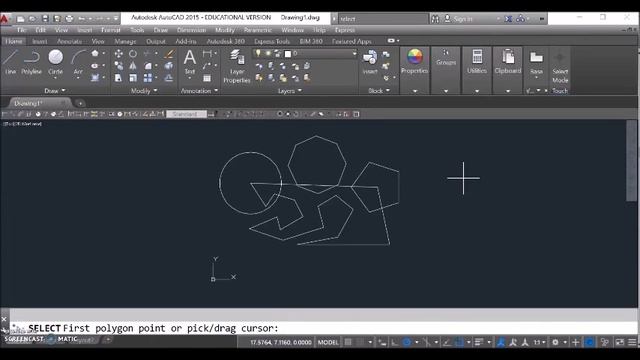The image size is (640, 360).
Task: Select the Rotate tool in Modify
Action: [133, 53]
